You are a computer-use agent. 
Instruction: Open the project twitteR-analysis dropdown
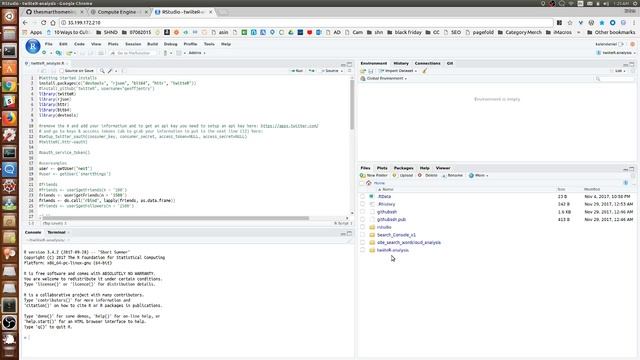(x=616, y=53)
